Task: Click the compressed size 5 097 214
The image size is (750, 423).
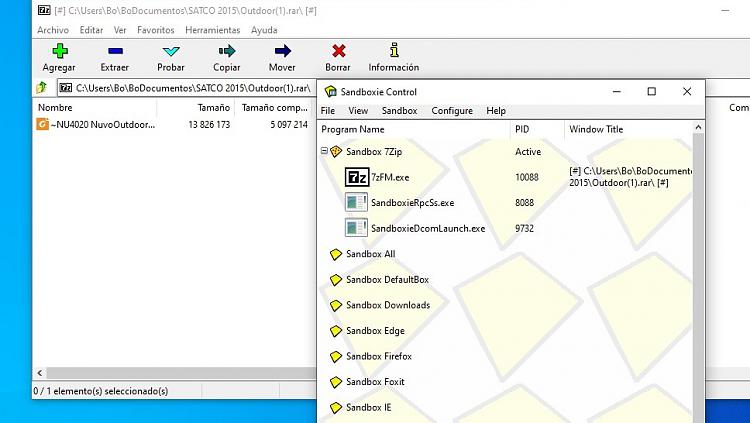Action: pyautogui.click(x=289, y=124)
